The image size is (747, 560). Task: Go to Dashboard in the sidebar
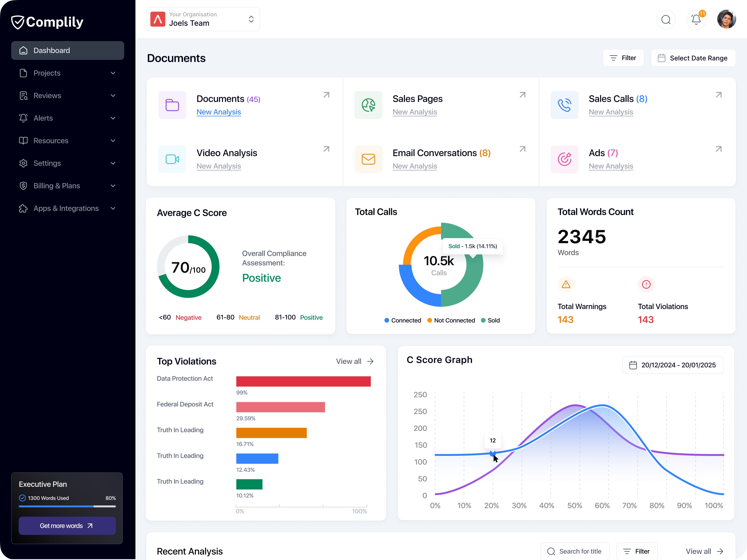[67, 51]
